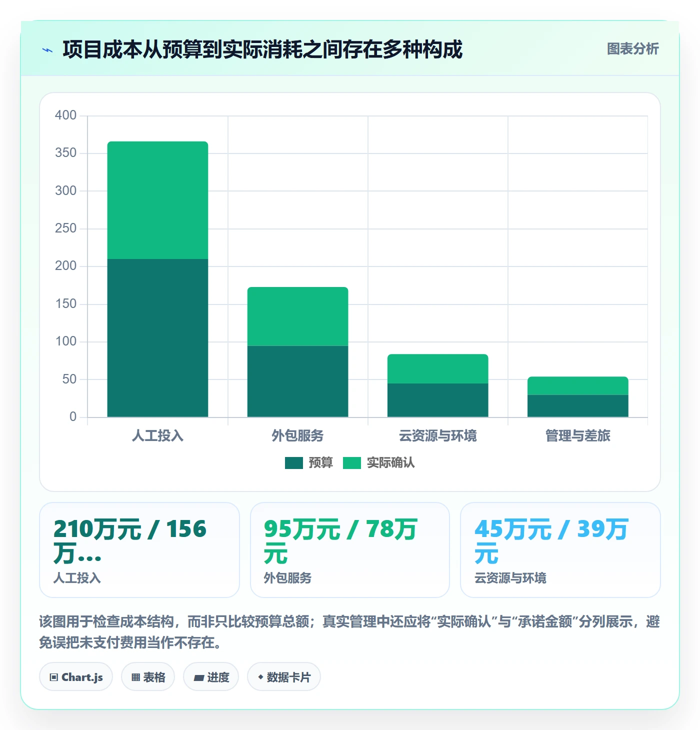Click the 管理与差旅 x-axis label

point(578,436)
